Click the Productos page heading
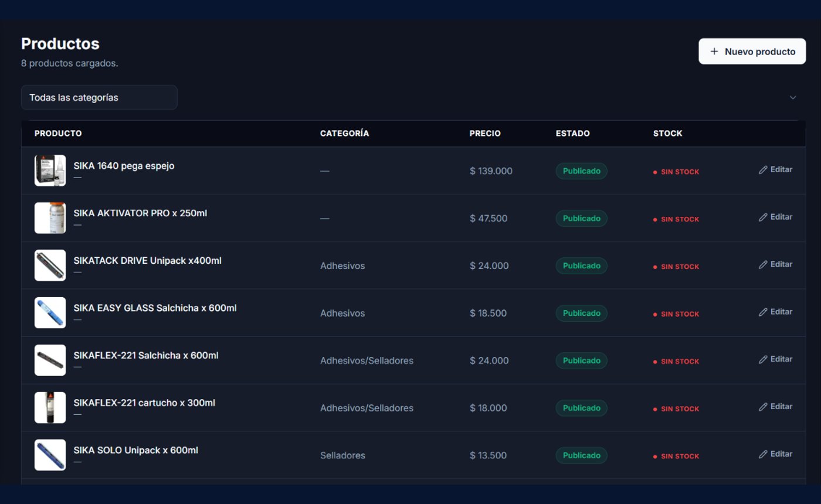 [60, 44]
